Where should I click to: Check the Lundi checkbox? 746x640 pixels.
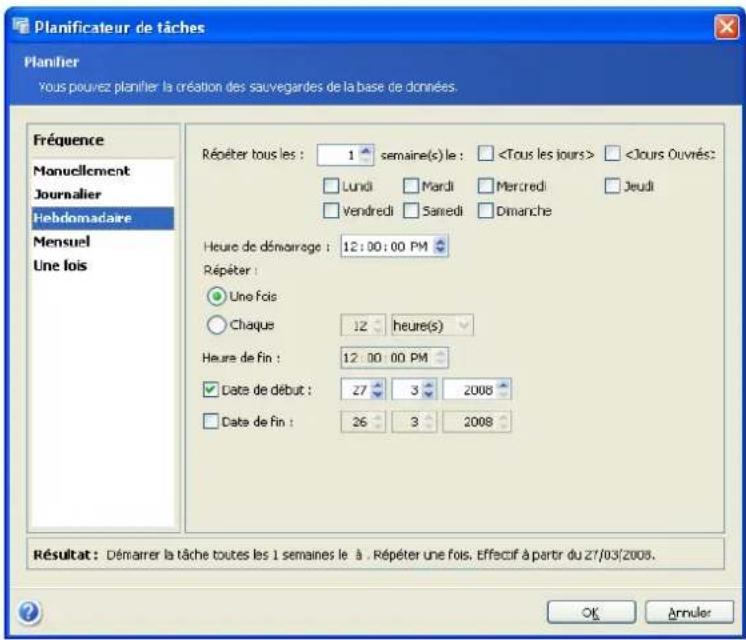point(331,186)
